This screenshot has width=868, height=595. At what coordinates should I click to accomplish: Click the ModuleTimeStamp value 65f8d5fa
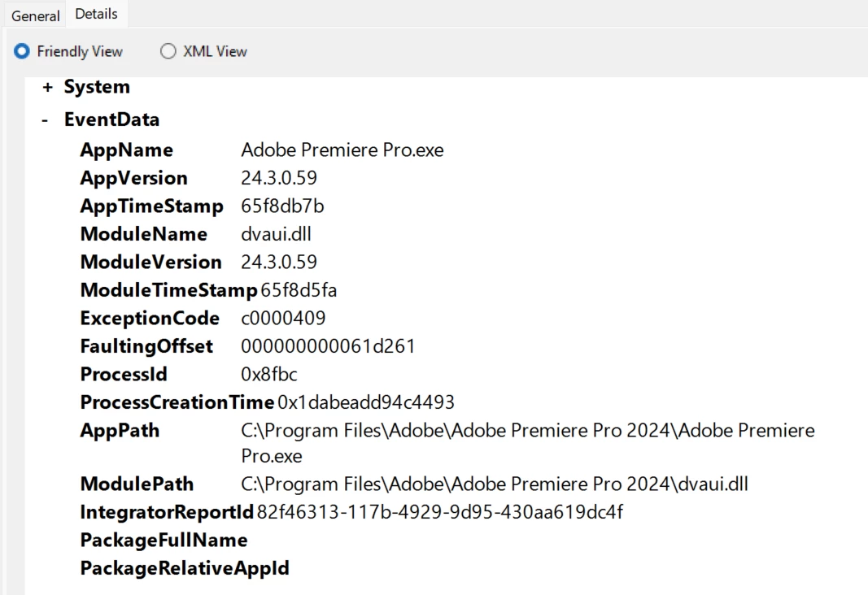(299, 290)
